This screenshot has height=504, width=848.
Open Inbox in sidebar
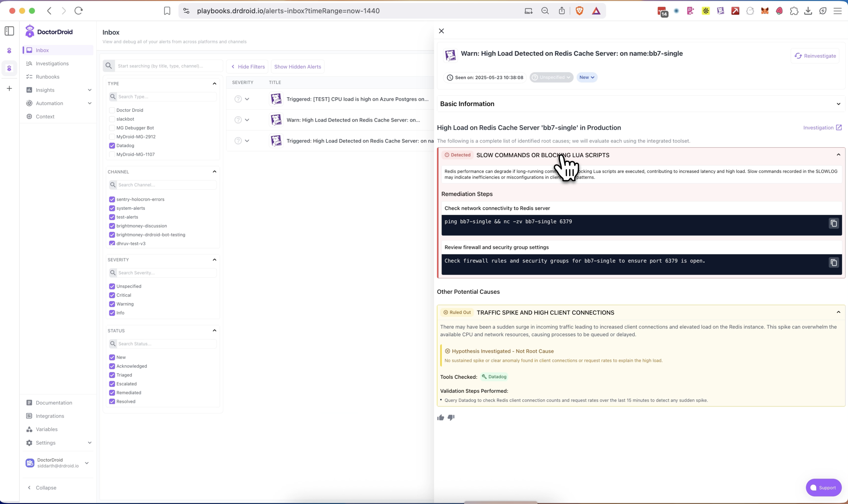[58, 50]
